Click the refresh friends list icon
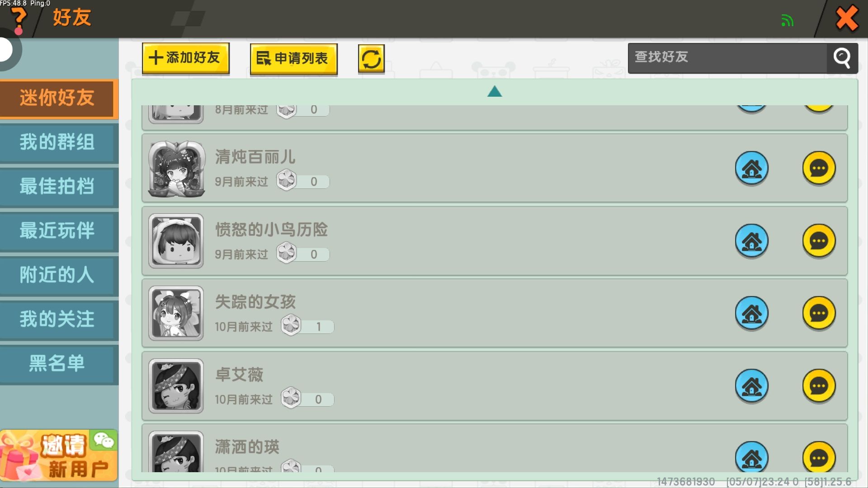868x488 pixels. 371,59
